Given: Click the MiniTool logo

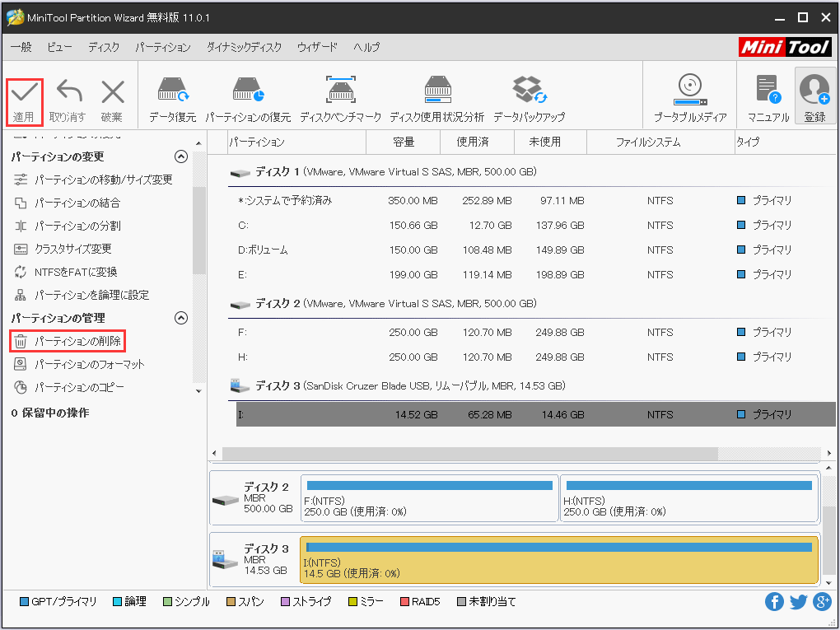Looking at the screenshot, I should point(785,47).
